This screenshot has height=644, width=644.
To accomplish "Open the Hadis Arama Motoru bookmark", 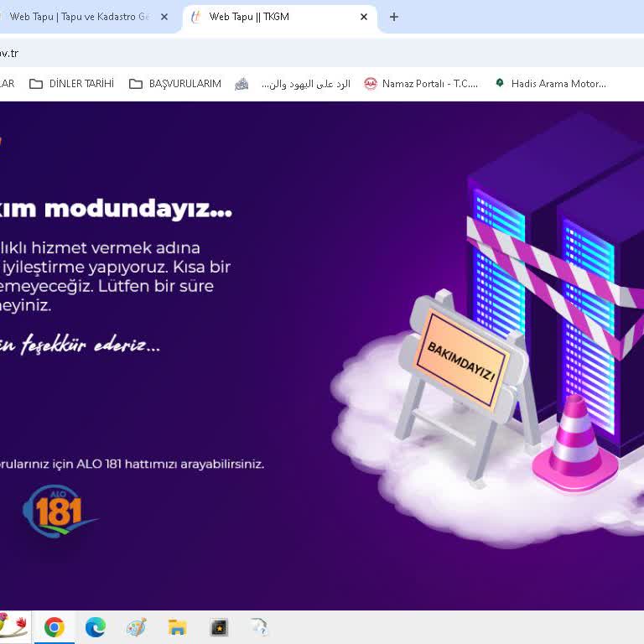I will [x=550, y=84].
